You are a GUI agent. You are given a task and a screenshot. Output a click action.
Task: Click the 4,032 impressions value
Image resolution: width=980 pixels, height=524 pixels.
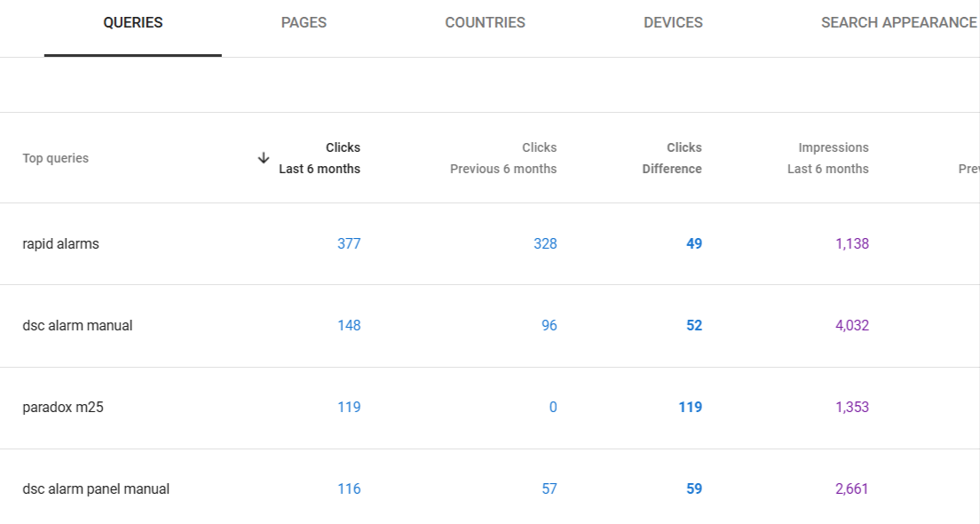pos(852,326)
